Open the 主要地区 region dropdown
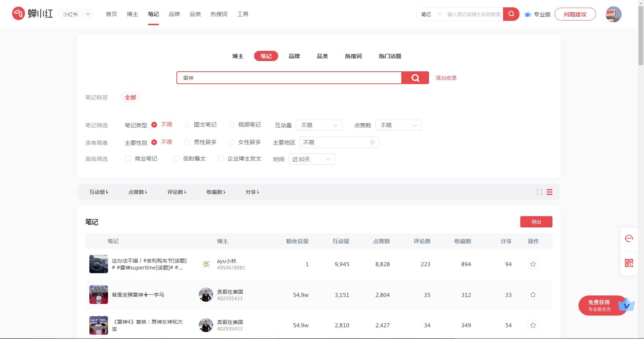The image size is (644, 339). click(x=339, y=142)
